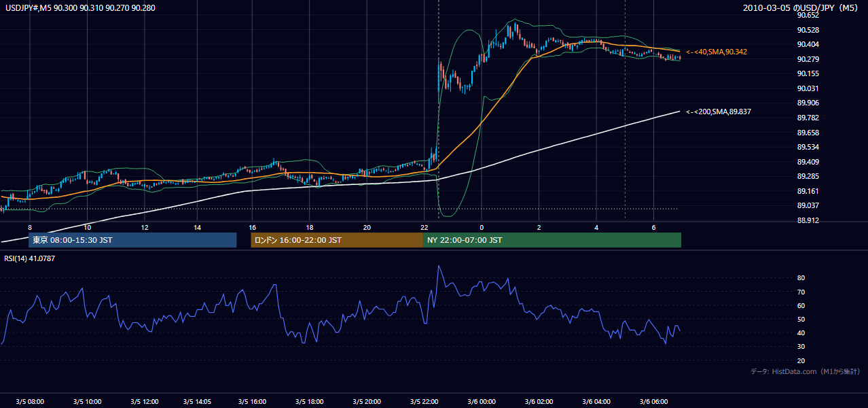
Task: Click price axis label 88.912
Action: tap(808, 220)
